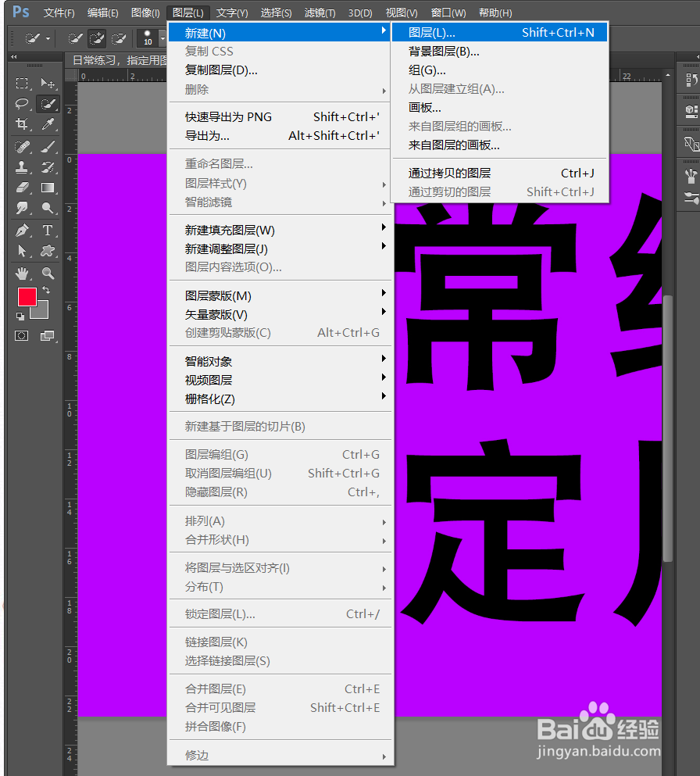Select the Lasso tool
The image size is (700, 776).
(21, 103)
